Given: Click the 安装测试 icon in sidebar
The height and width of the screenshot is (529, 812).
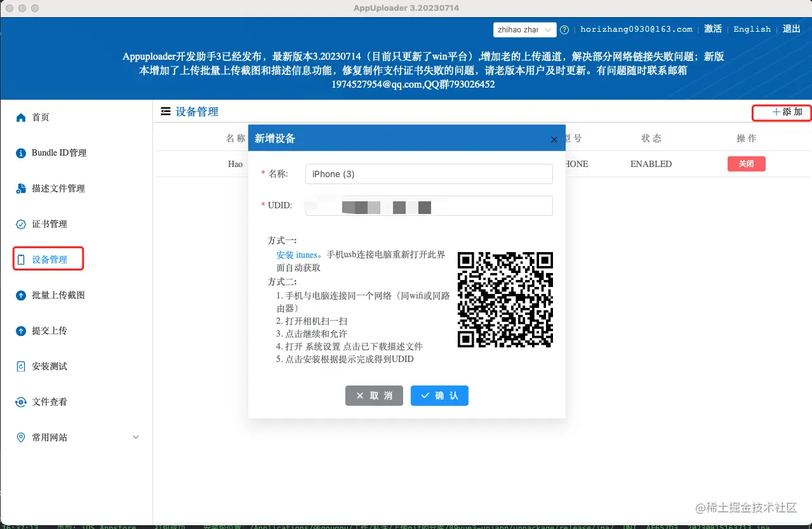Looking at the screenshot, I should tap(21, 366).
